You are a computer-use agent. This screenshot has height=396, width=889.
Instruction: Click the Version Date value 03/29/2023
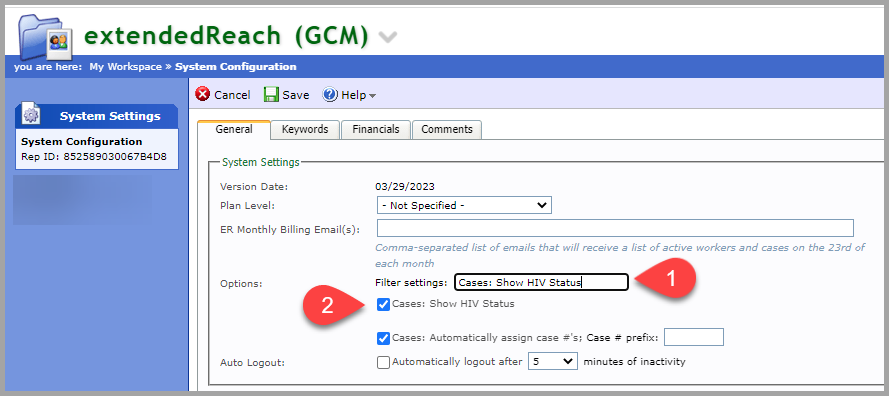point(405,186)
